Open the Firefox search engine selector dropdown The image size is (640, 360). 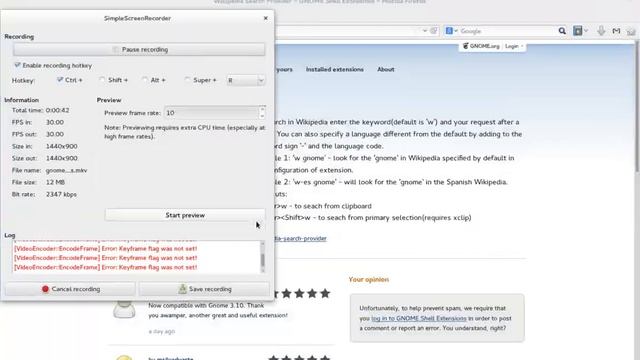(451, 31)
